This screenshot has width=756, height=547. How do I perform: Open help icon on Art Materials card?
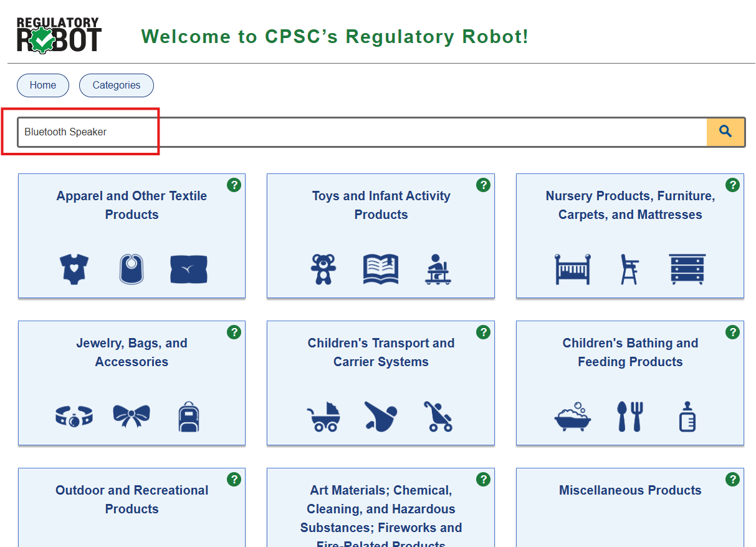483,479
